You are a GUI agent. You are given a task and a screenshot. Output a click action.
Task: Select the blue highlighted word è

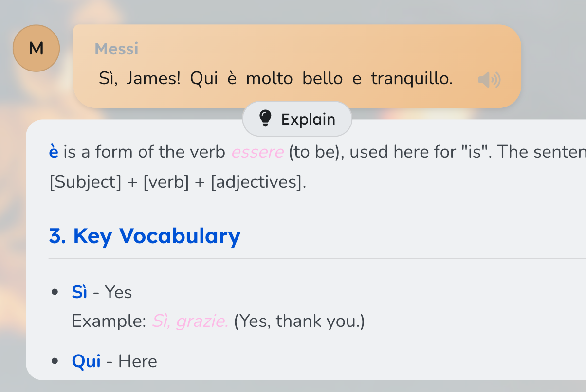coord(53,151)
